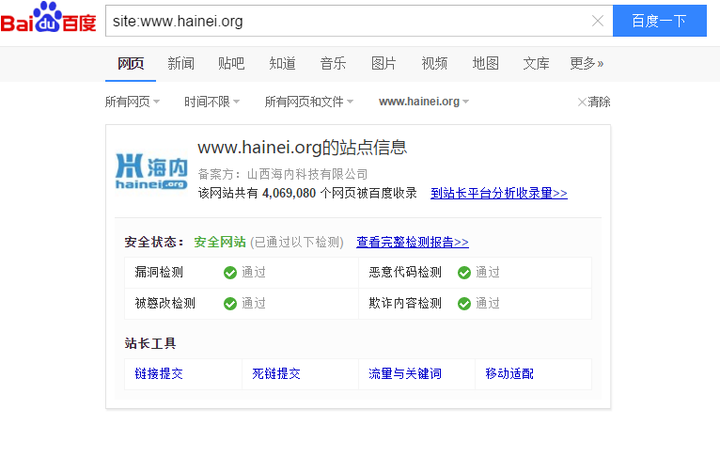This screenshot has width=720, height=473.
Task: Open the 流量与关键词 link
Action: tap(405, 374)
